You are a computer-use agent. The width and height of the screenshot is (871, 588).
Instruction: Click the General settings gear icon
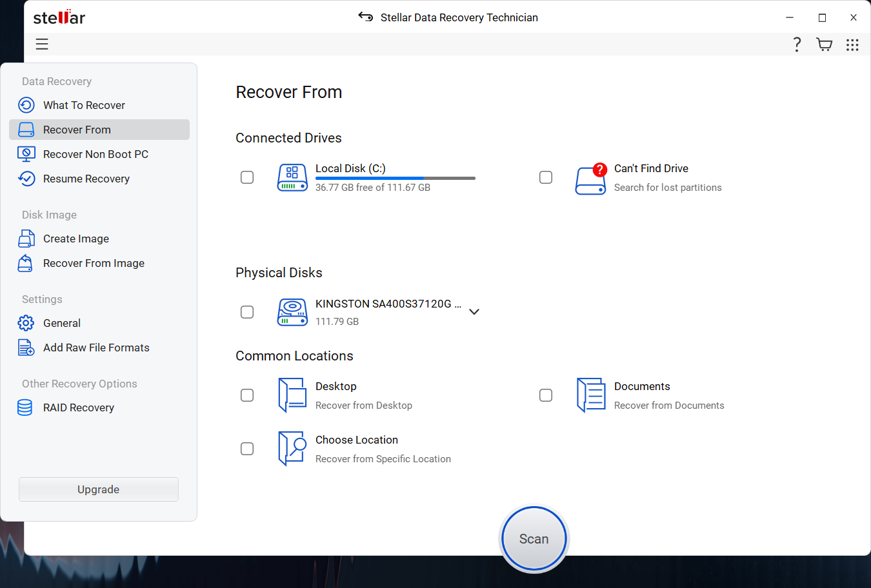pyautogui.click(x=26, y=323)
